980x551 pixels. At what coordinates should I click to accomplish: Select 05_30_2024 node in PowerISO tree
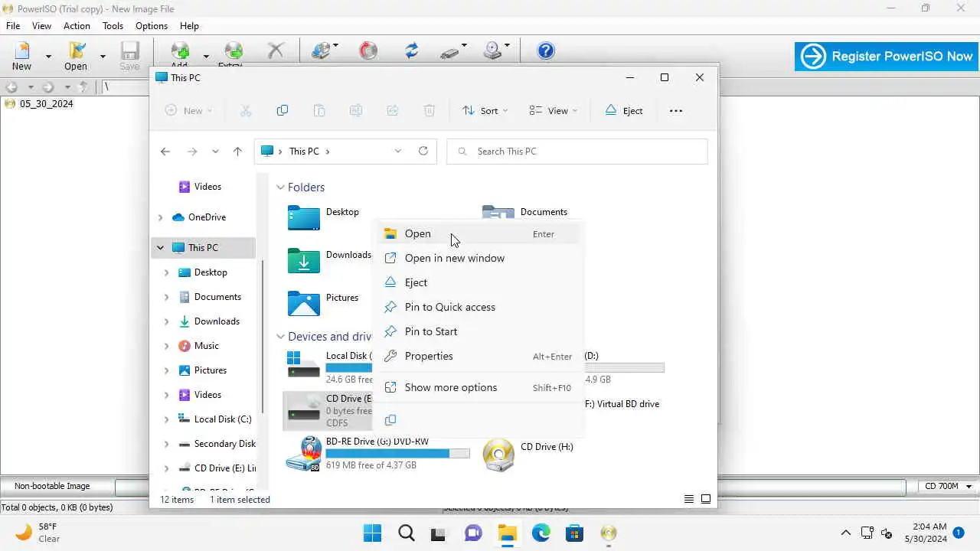pyautogui.click(x=46, y=103)
